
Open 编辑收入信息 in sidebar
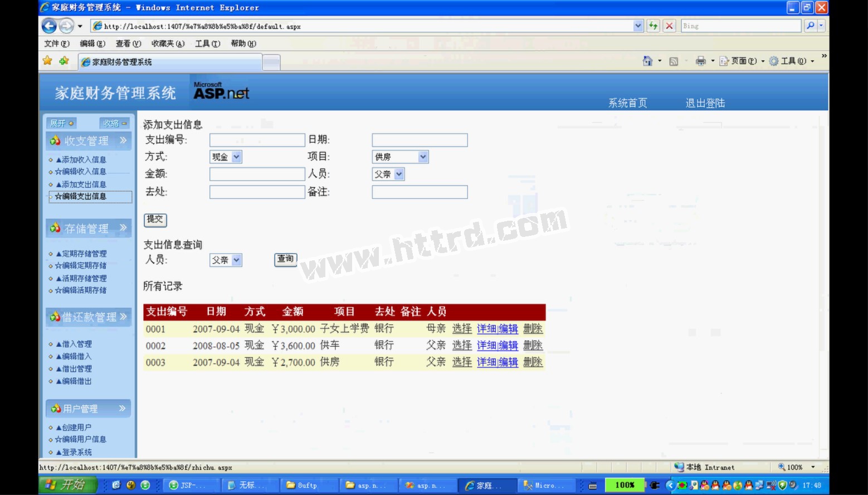(x=80, y=172)
